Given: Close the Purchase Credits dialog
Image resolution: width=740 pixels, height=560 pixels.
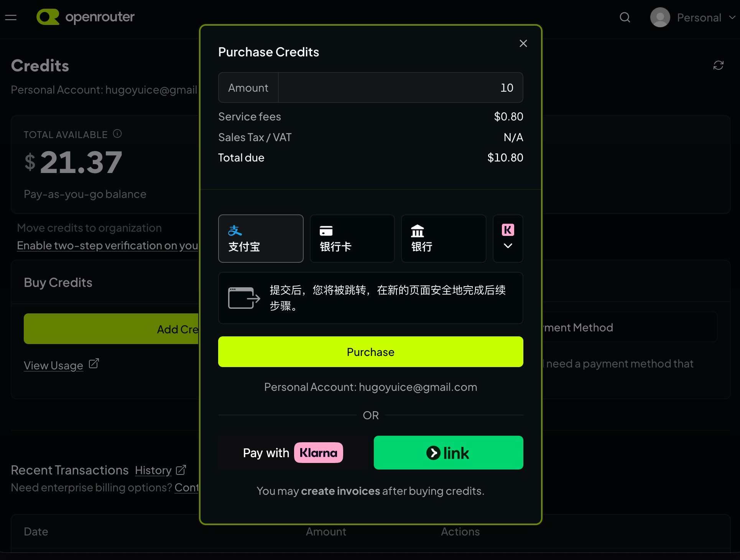Looking at the screenshot, I should point(523,43).
